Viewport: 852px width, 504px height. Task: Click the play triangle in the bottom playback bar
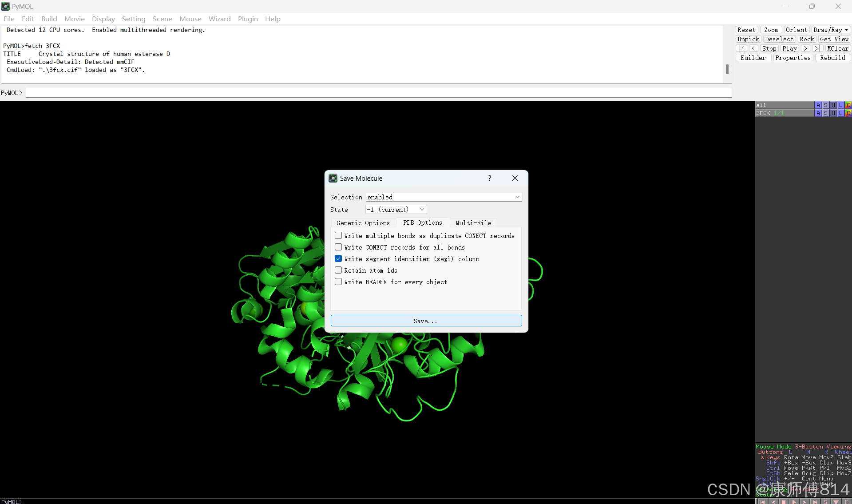[x=794, y=501]
